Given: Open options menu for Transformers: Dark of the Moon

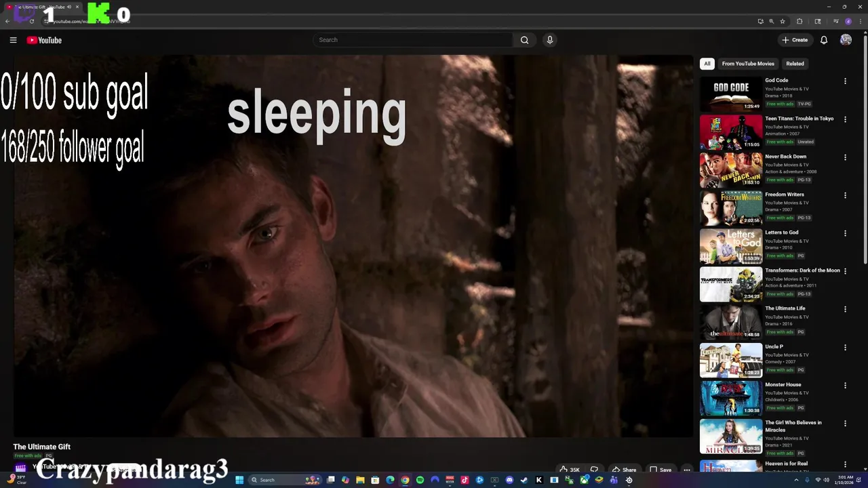Looking at the screenshot, I should pyautogui.click(x=845, y=271).
